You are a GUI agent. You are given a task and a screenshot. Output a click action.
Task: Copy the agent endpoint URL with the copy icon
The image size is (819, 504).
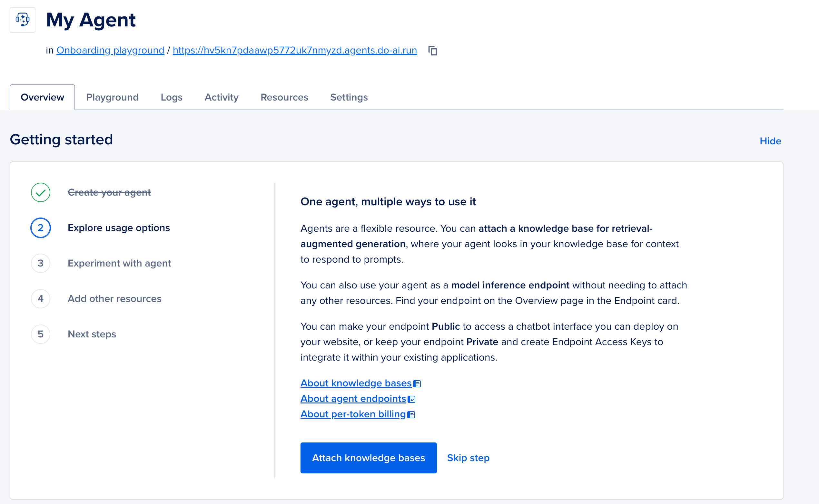click(432, 51)
